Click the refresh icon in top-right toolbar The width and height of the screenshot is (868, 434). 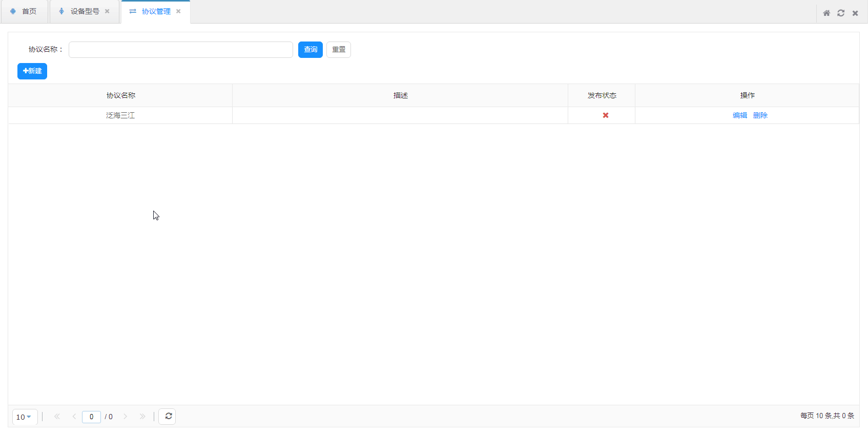point(841,13)
